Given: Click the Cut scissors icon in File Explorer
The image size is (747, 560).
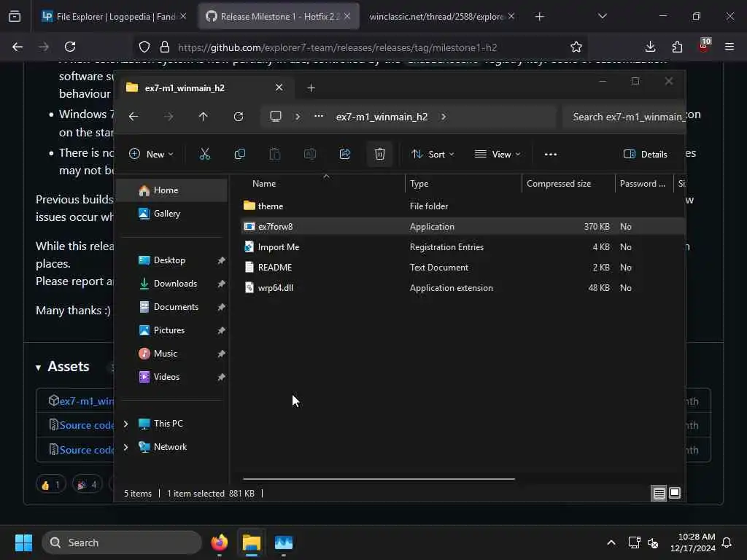Looking at the screenshot, I should [204, 154].
